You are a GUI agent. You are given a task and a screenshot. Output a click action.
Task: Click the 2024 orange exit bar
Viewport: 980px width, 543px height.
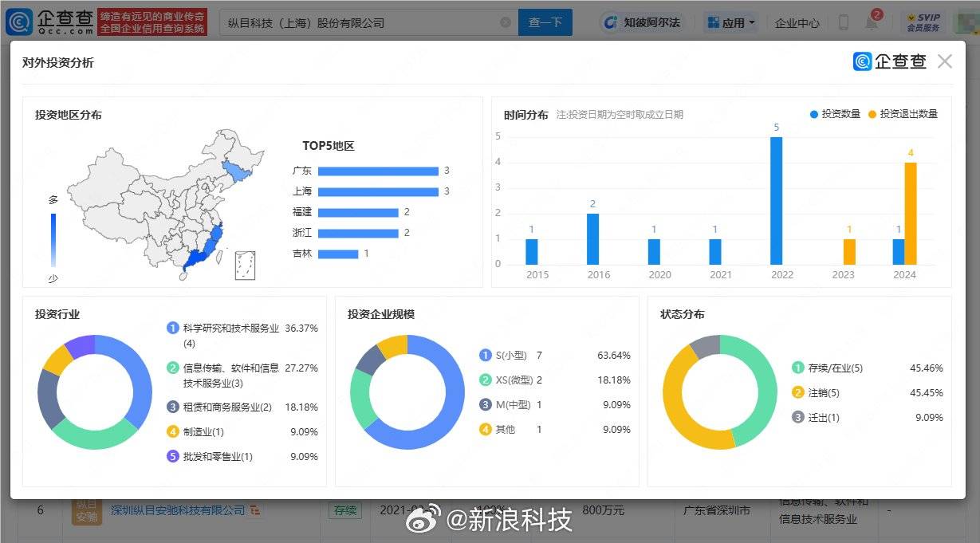click(x=911, y=213)
